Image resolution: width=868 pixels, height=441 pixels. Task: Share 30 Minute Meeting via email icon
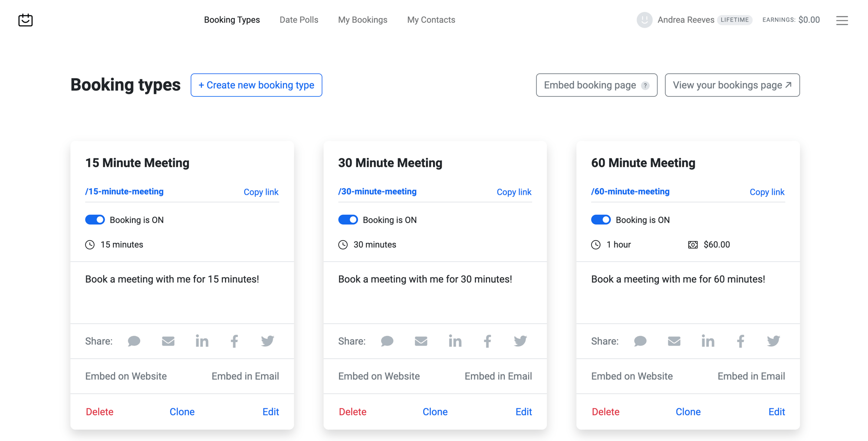tap(421, 341)
